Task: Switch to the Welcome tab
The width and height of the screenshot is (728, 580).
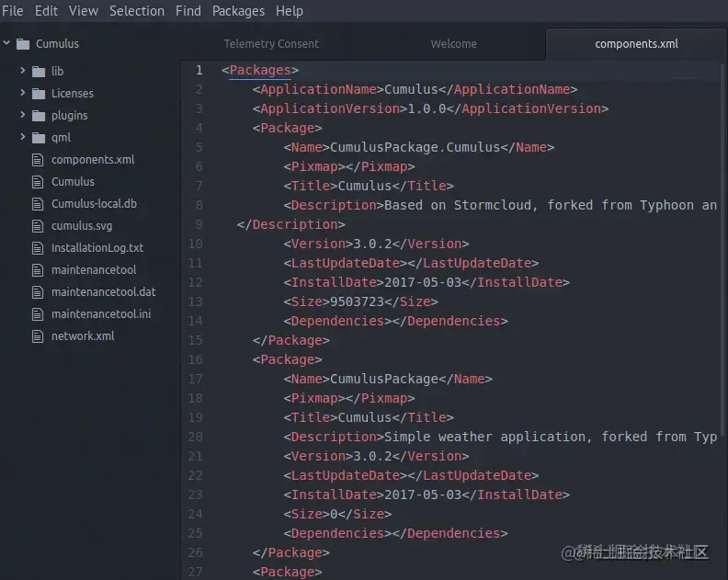Action: pos(453,43)
